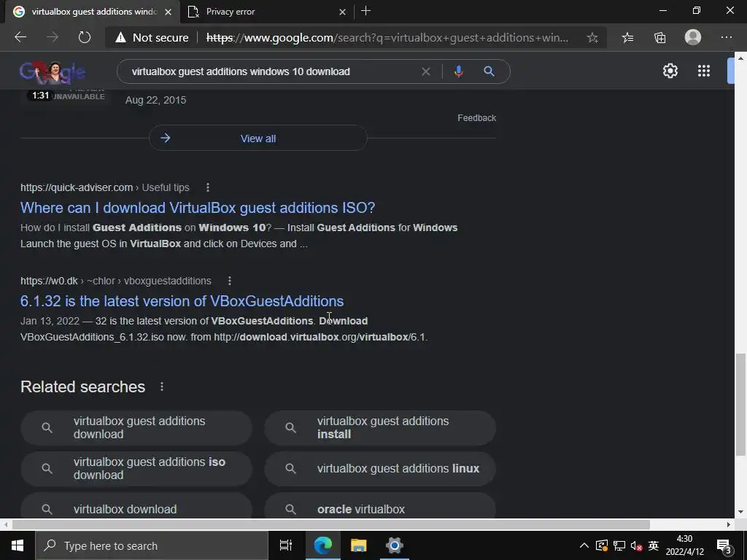Search 'oracle virtualbox' related suggestion
This screenshot has width=747, height=560.
tap(380, 507)
